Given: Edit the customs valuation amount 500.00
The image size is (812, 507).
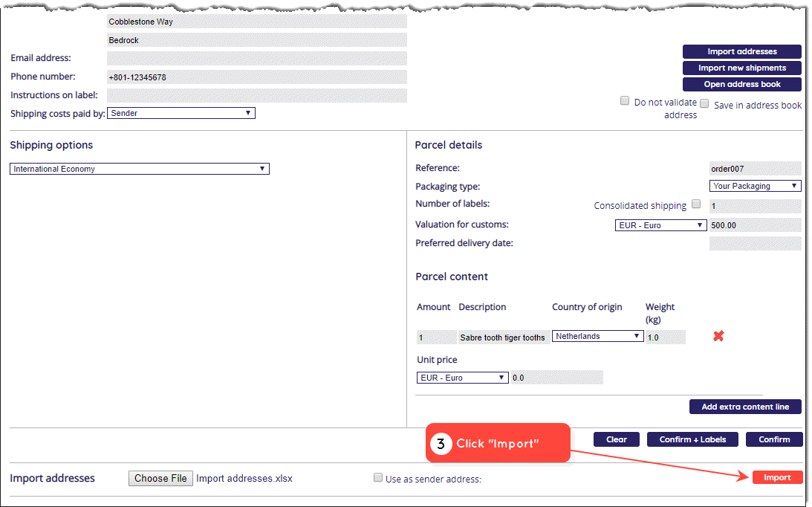Looking at the screenshot, I should 755,225.
